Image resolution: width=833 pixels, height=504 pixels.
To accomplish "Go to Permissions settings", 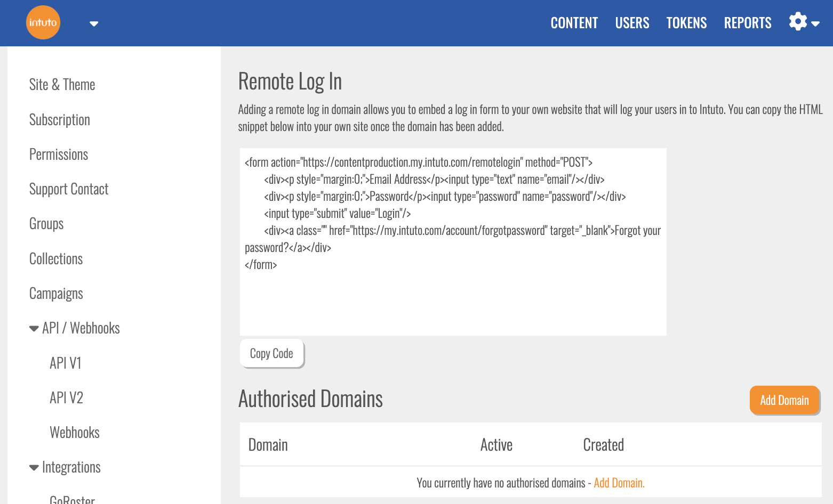I will 59,155.
